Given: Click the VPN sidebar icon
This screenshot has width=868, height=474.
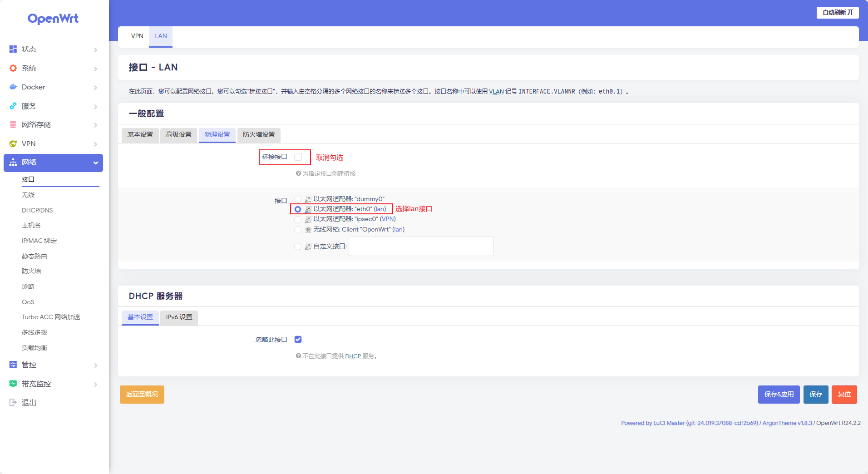Looking at the screenshot, I should (x=13, y=143).
